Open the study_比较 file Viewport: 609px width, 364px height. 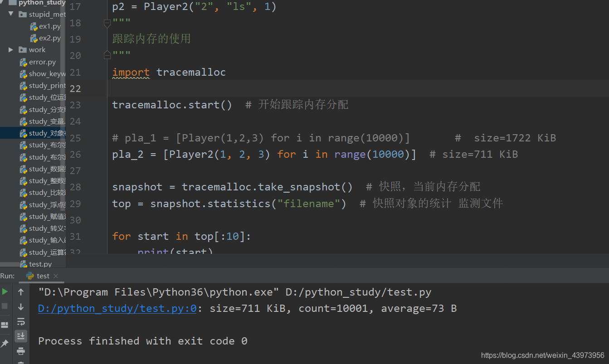[43, 193]
